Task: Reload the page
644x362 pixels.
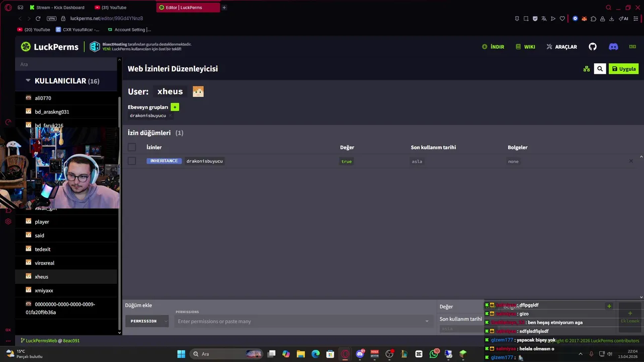Action: 38,19
